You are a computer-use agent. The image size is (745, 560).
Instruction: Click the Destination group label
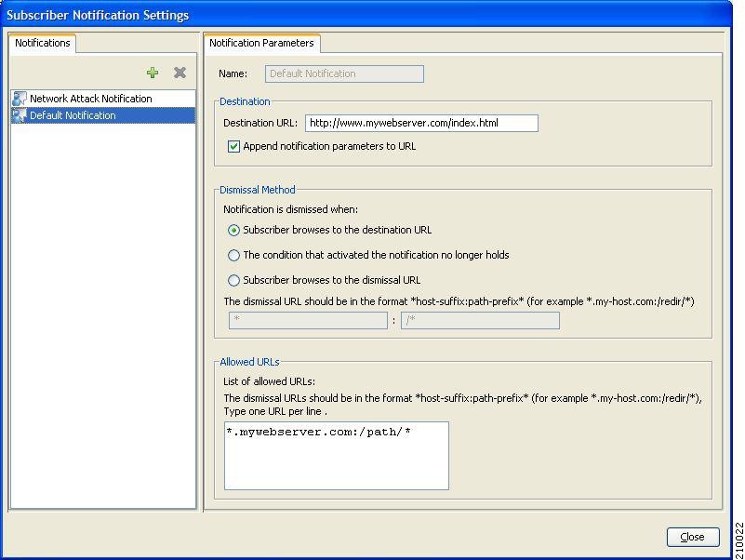click(x=245, y=101)
